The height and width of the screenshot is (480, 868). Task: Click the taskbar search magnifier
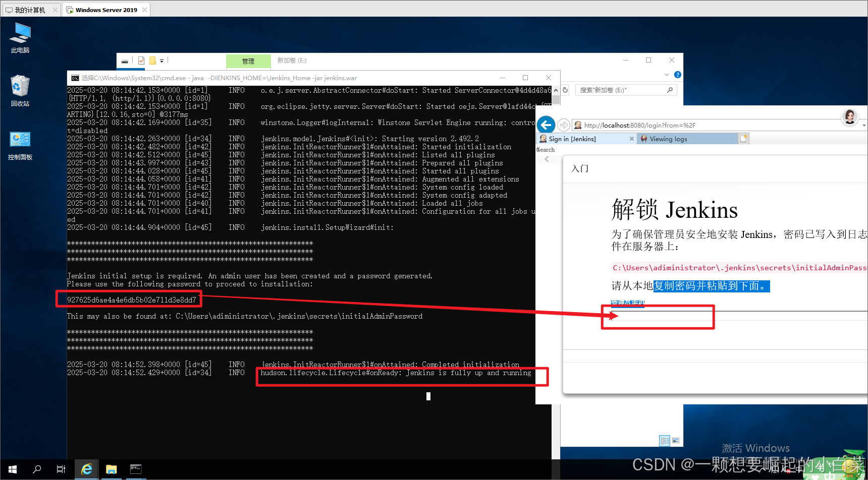point(37,469)
